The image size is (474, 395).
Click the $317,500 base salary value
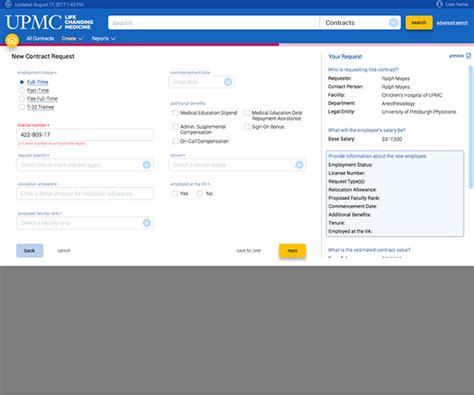click(x=392, y=139)
